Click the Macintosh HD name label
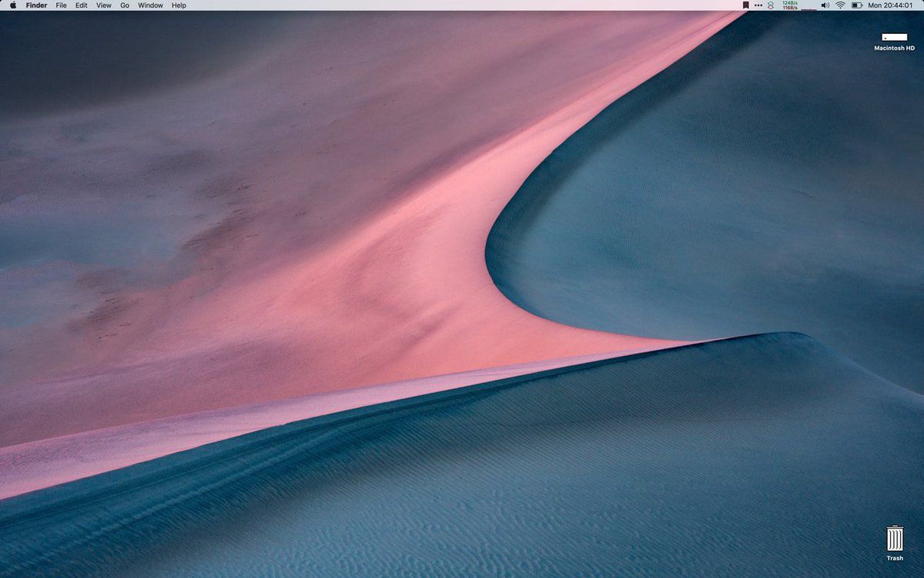The height and width of the screenshot is (578, 924). tap(894, 48)
